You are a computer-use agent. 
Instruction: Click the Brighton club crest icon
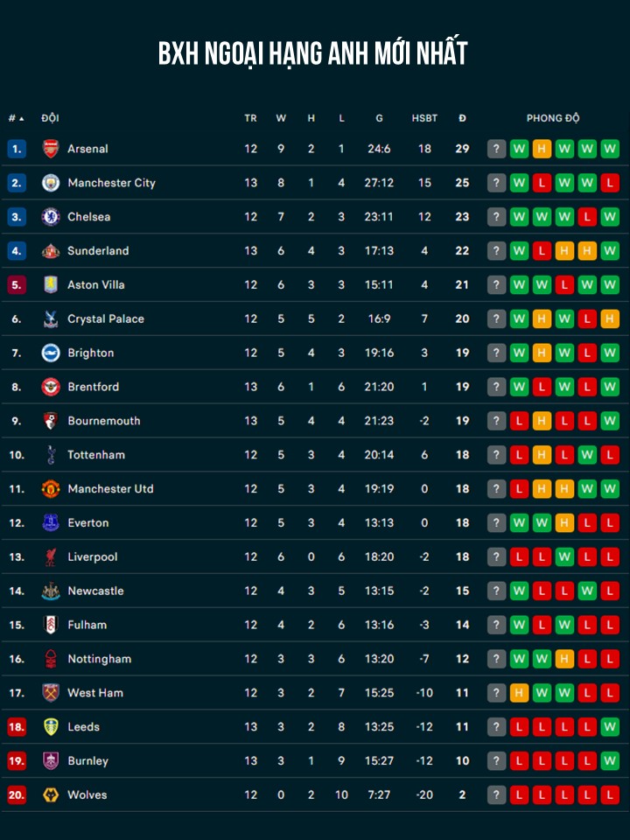pos(51,353)
